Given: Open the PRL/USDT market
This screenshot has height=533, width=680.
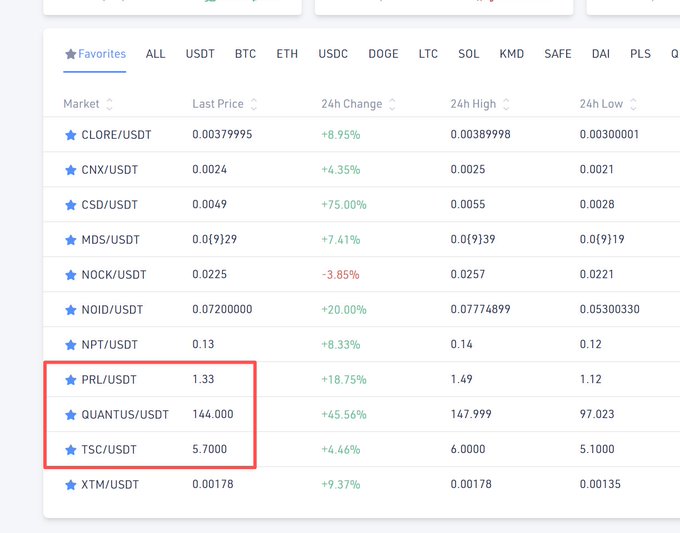Looking at the screenshot, I should (109, 380).
